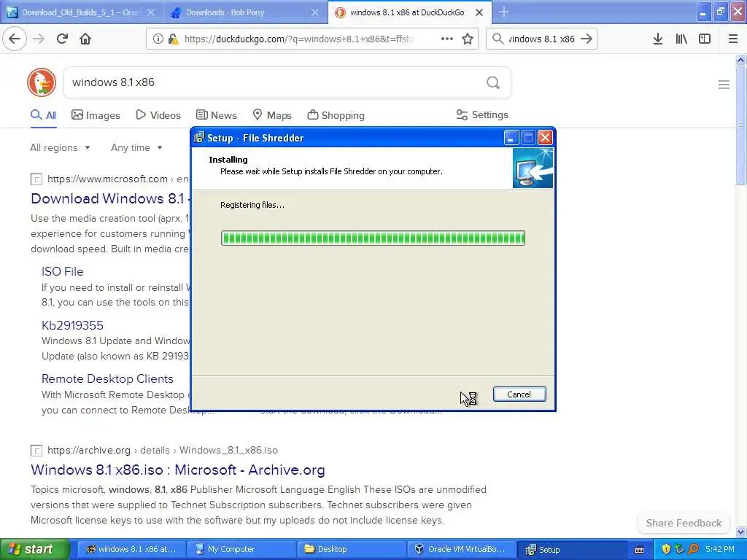Open the Windows Start menu

pyautogui.click(x=35, y=549)
